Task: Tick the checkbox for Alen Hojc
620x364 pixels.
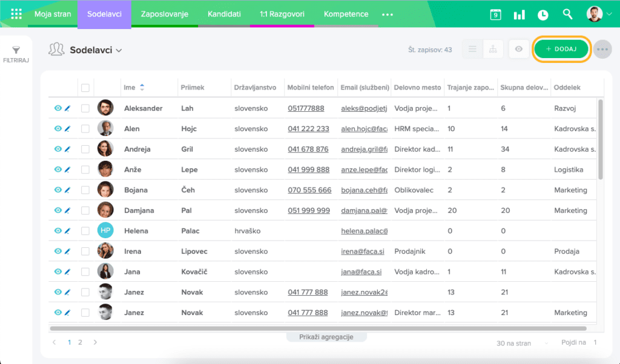Action: [x=85, y=129]
